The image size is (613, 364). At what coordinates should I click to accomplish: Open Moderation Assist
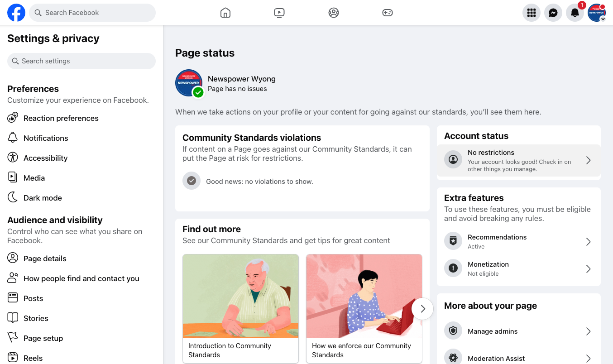click(x=519, y=358)
